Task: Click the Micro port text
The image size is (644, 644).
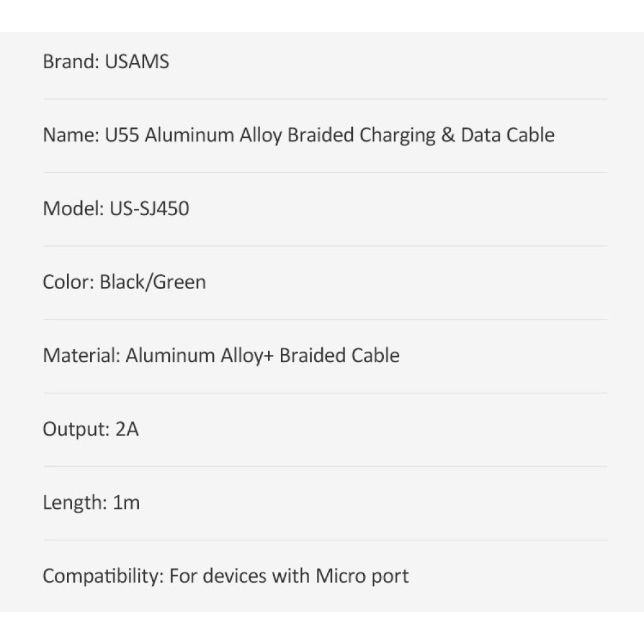Action: click(x=362, y=576)
